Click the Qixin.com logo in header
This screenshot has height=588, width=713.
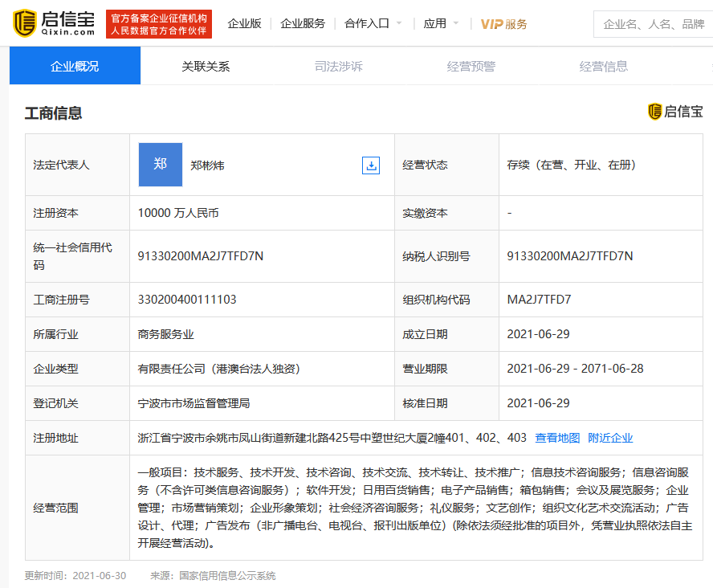pyautogui.click(x=55, y=23)
